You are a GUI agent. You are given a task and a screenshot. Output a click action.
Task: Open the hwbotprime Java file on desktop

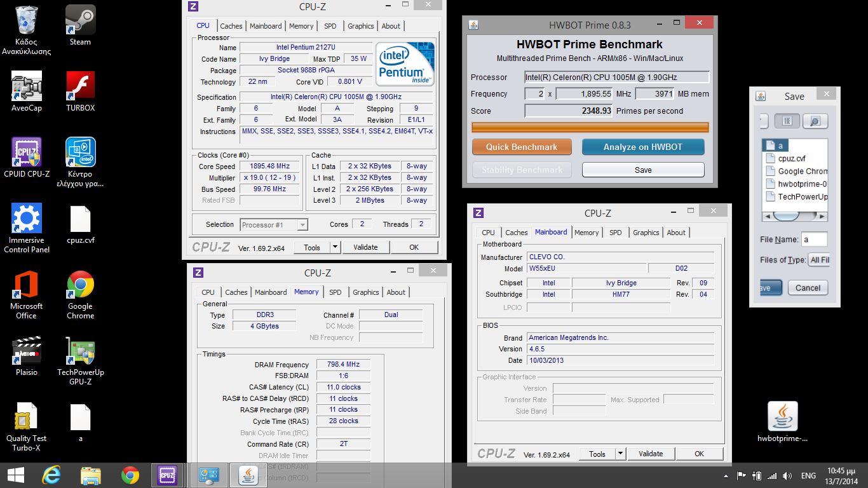pyautogui.click(x=783, y=422)
